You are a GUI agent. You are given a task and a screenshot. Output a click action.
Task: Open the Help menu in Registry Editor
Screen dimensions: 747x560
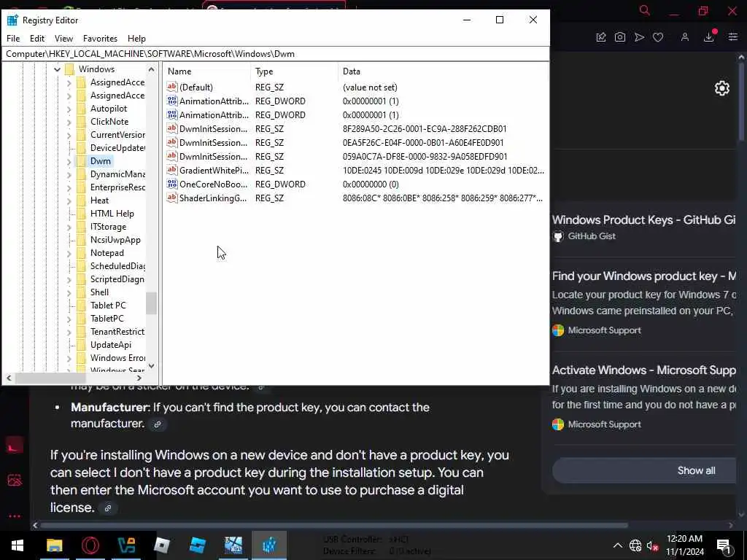click(136, 39)
